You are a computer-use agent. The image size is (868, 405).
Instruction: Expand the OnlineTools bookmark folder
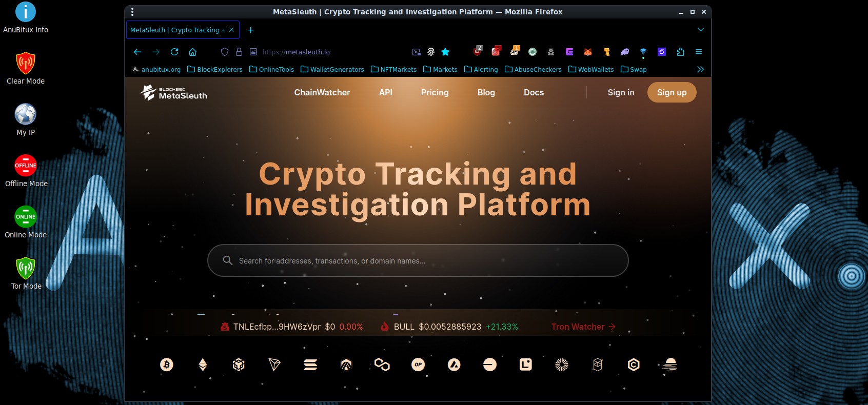point(272,69)
